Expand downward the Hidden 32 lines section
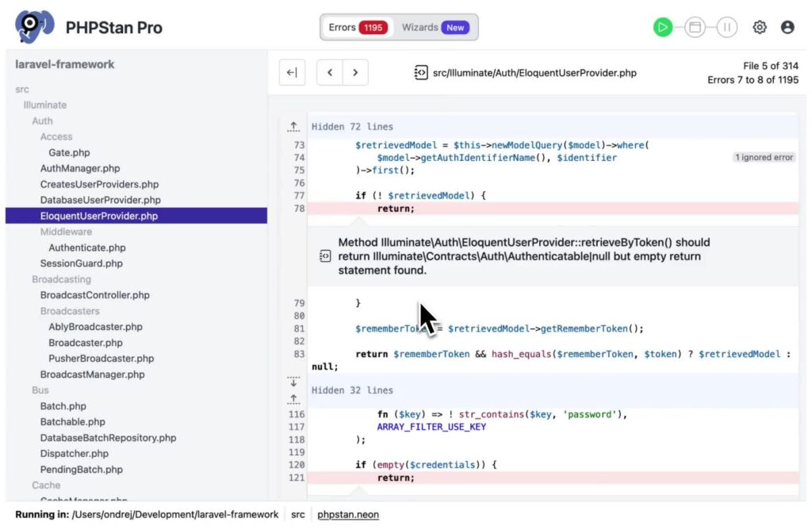The width and height of the screenshot is (812, 530). pyautogui.click(x=293, y=382)
